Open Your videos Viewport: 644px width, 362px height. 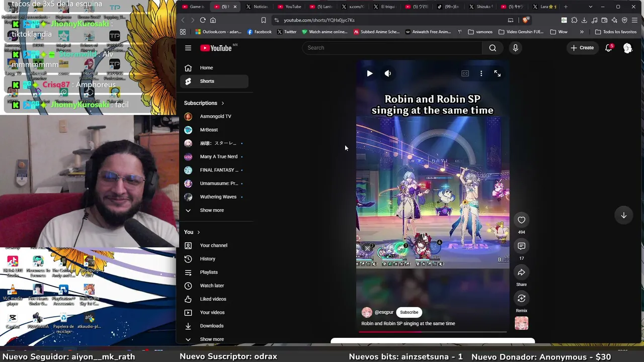pos(214,312)
